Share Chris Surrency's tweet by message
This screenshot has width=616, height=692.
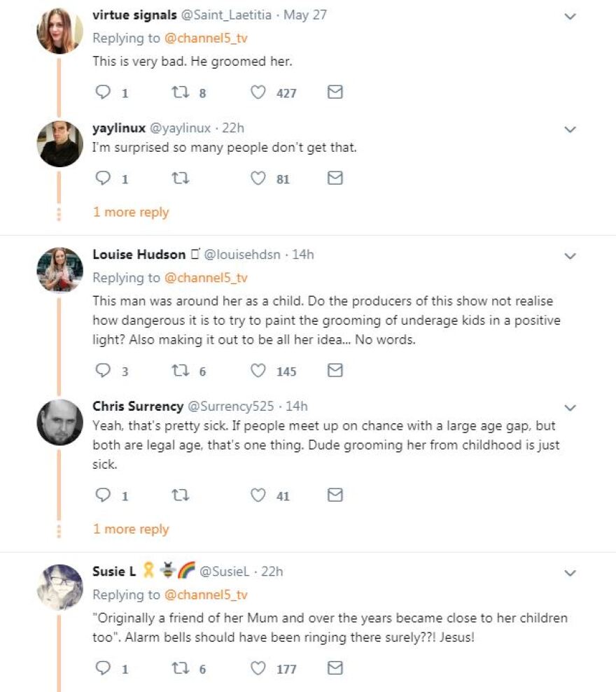point(335,495)
